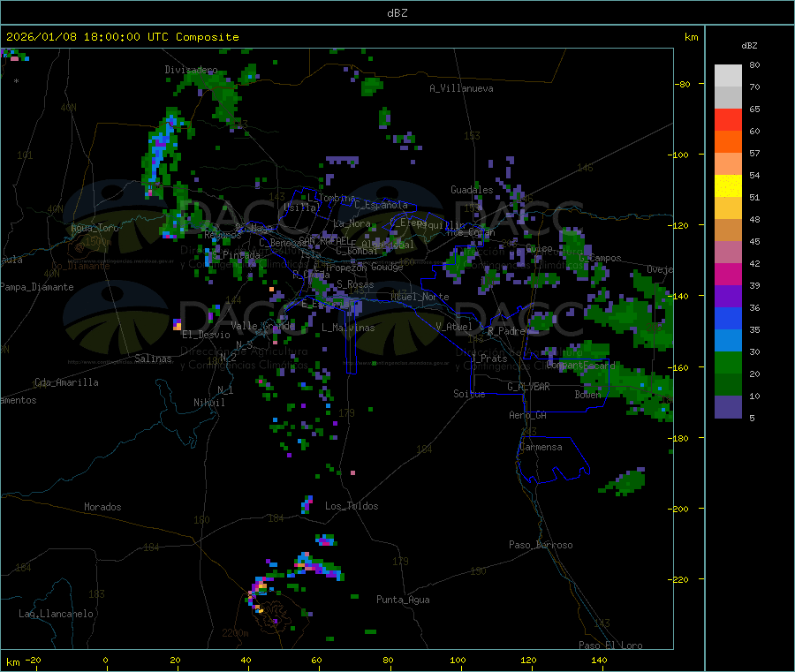Click the '-200' tick on the vertical km axis
The image size is (795, 672).
click(678, 509)
